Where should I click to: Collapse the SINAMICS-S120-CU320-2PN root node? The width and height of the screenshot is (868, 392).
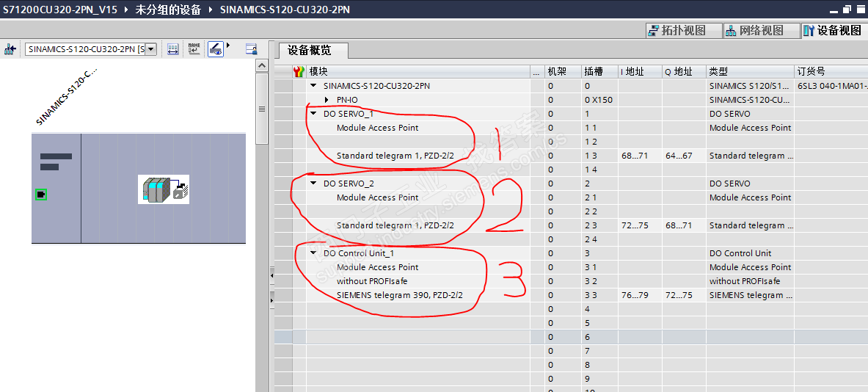[314, 86]
